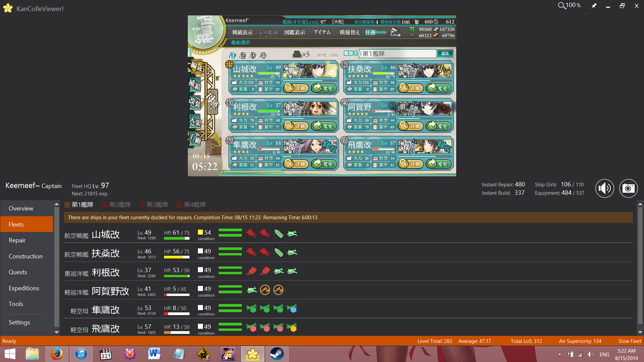
Task: Mute sound with the speaker icon
Action: [604, 188]
